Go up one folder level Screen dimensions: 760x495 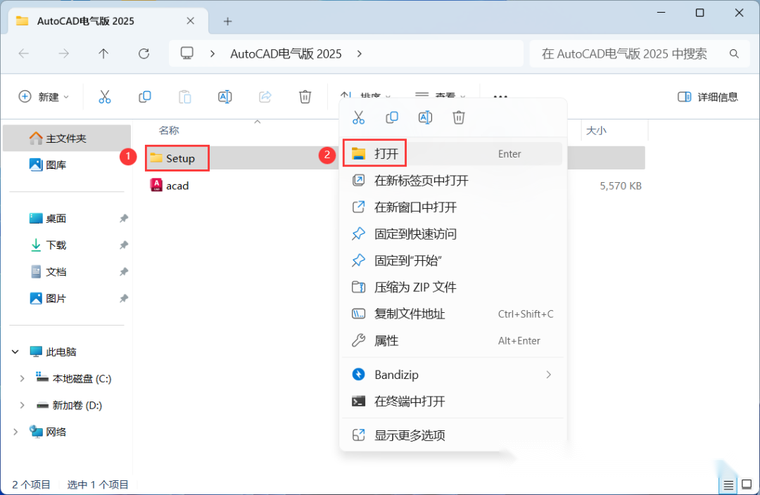[x=103, y=53]
